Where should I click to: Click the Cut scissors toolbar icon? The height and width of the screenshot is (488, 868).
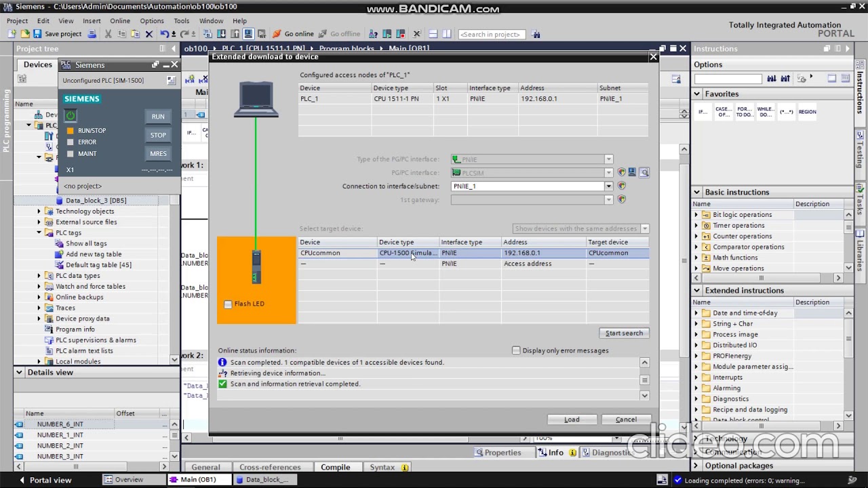pyautogui.click(x=108, y=34)
